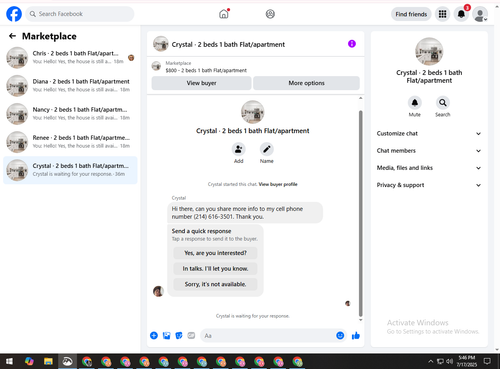
Task: Click the purple conversation info icon
Action: tap(352, 44)
